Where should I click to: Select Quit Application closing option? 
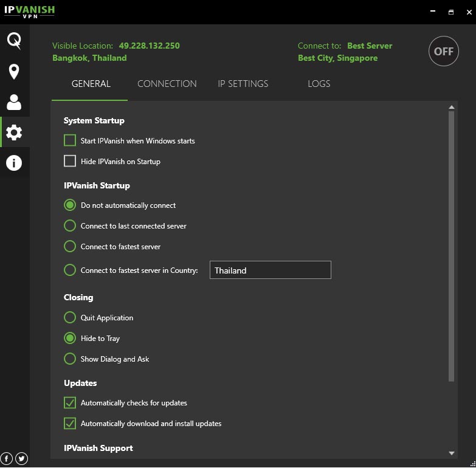[x=70, y=317]
